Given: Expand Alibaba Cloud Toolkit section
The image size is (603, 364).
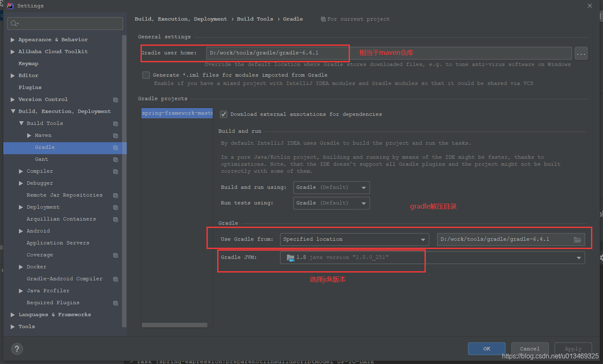Looking at the screenshot, I should coord(13,52).
